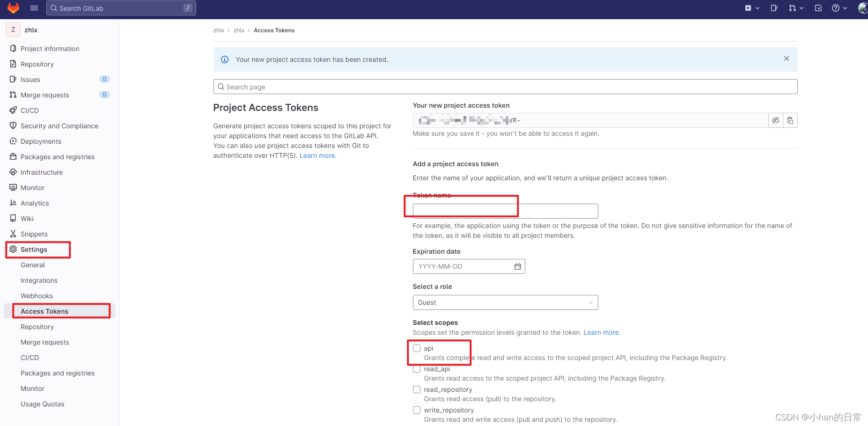
Task: Open Usage Quotas settings submenu item
Action: pyautogui.click(x=43, y=404)
